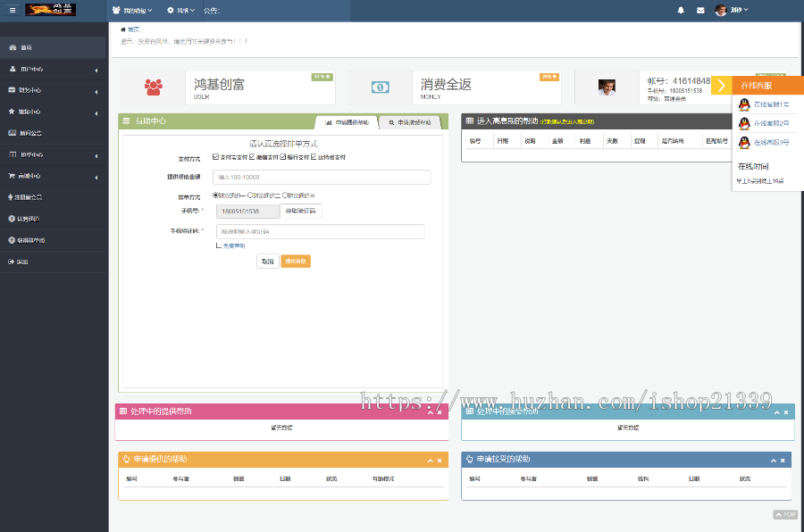Select the first 排单方式 radio option
This screenshot has width=804, height=532.
(x=215, y=195)
